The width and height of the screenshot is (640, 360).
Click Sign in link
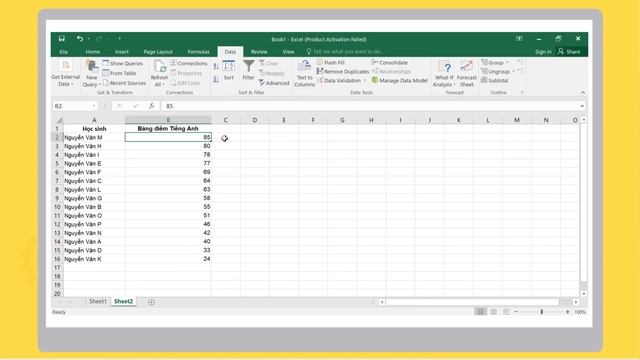543,52
